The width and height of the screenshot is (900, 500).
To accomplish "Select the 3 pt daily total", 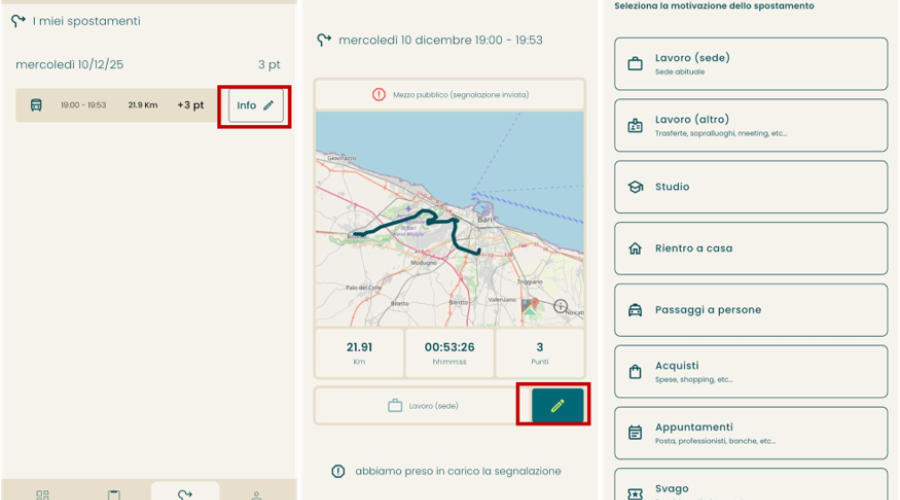I will [x=269, y=64].
